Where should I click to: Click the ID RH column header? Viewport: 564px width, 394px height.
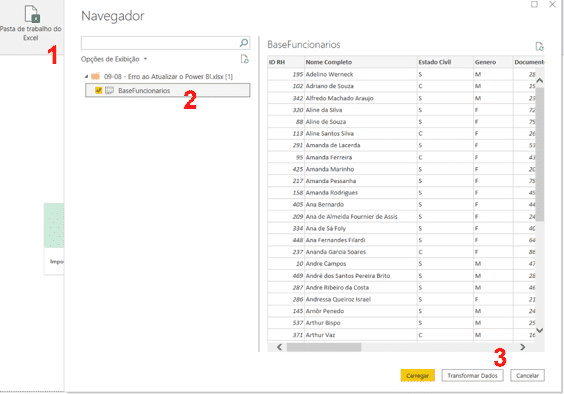[286, 62]
